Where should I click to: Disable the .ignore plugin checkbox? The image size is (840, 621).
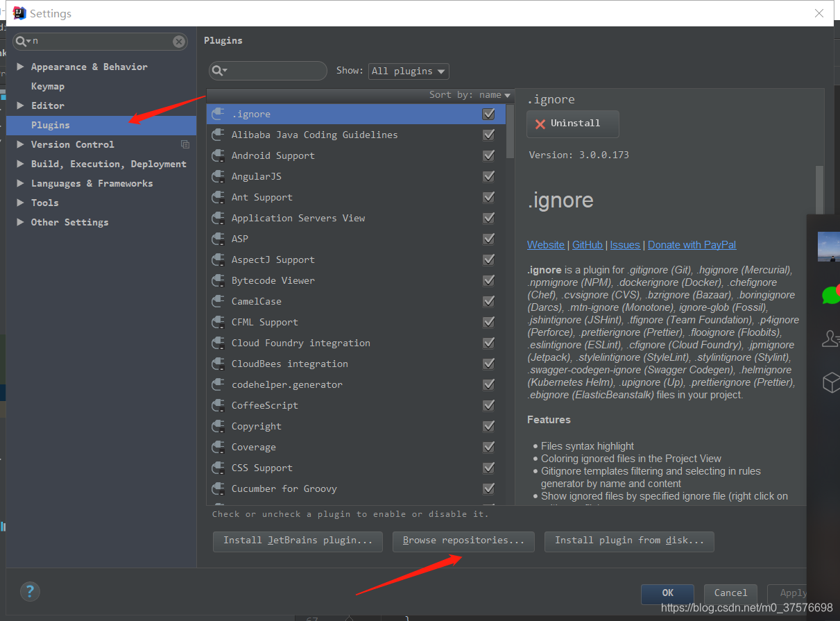[x=488, y=114]
